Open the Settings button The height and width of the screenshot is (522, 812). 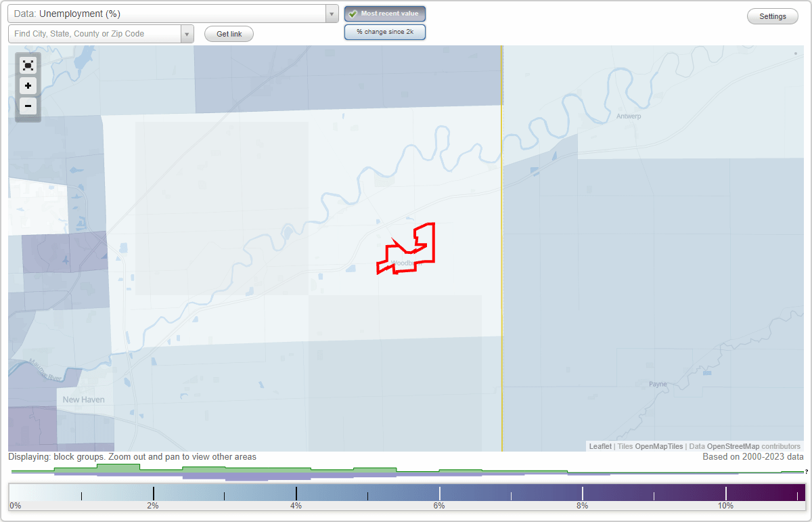pyautogui.click(x=773, y=16)
